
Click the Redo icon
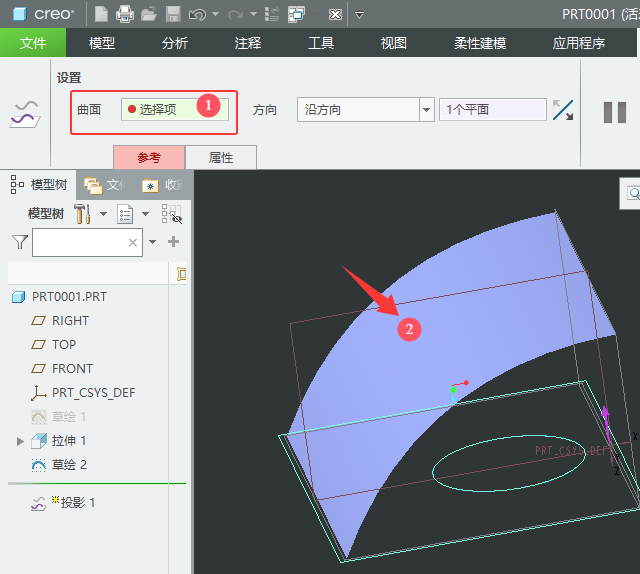tap(236, 15)
